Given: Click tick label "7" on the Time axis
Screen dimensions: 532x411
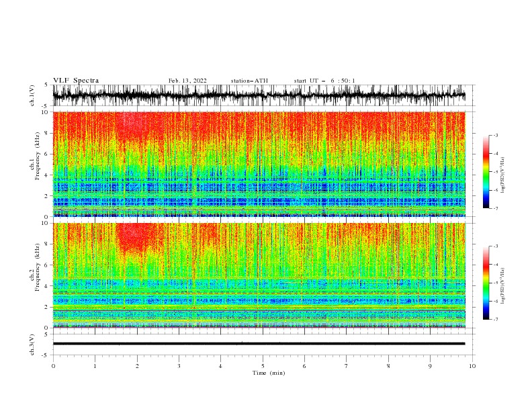Looking at the screenshot, I should (347, 366).
